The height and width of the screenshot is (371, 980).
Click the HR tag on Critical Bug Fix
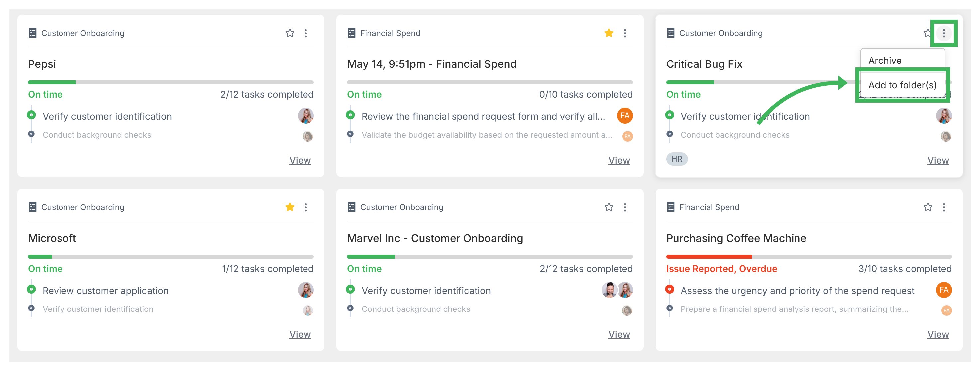pos(677,159)
